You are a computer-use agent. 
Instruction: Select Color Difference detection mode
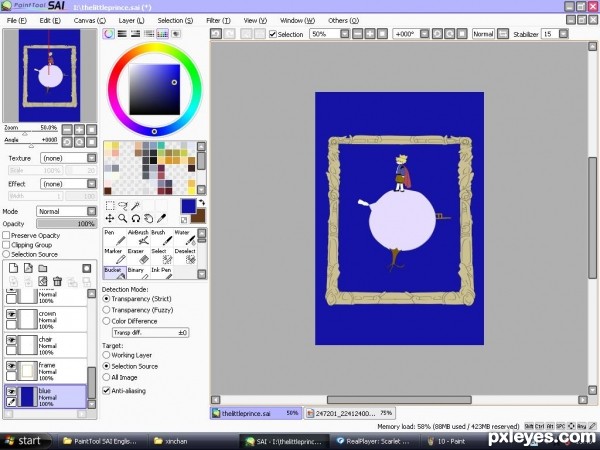click(x=106, y=321)
